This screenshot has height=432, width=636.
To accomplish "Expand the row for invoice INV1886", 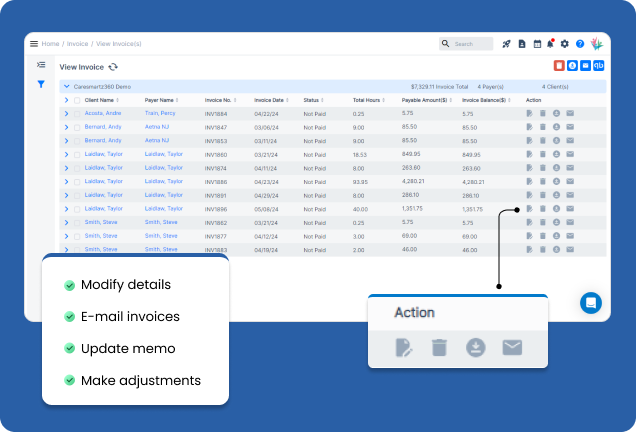I will click(67, 182).
